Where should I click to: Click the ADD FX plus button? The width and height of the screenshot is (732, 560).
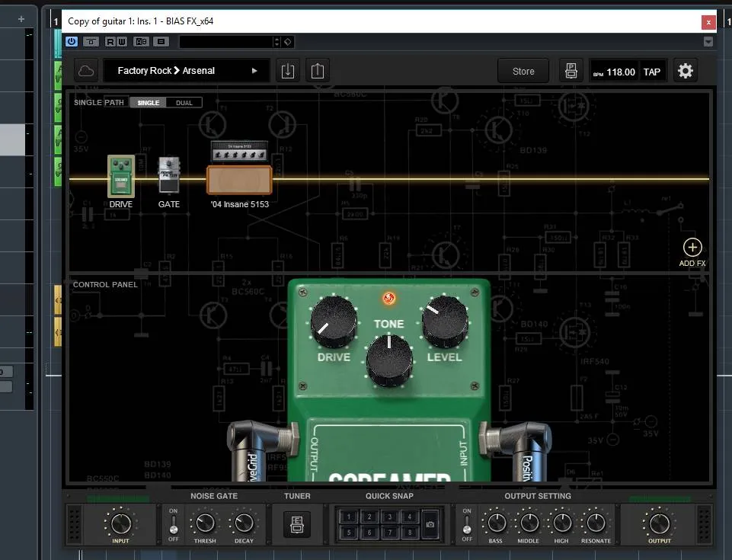(x=692, y=248)
